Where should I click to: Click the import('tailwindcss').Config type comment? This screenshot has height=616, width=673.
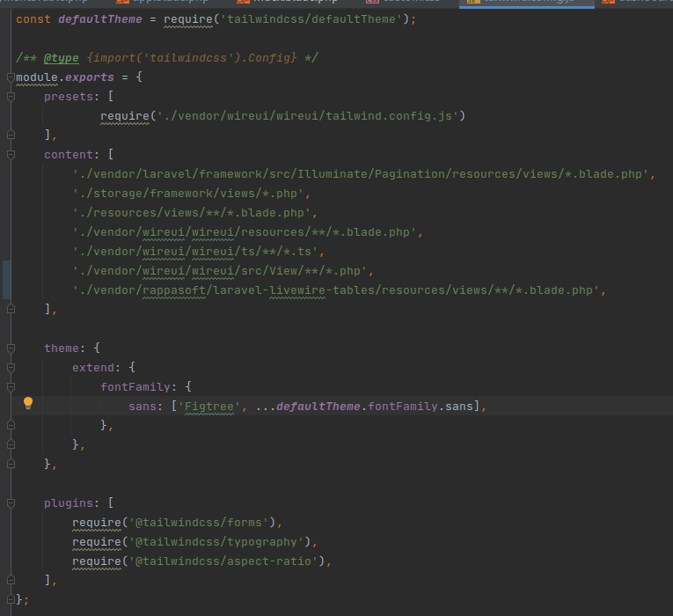pyautogui.click(x=192, y=58)
